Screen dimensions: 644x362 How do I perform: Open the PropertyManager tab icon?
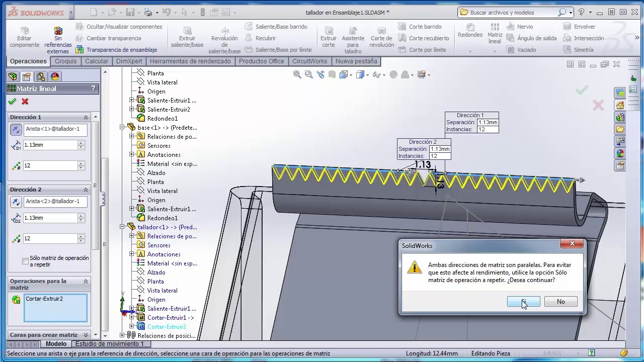pyautogui.click(x=27, y=76)
